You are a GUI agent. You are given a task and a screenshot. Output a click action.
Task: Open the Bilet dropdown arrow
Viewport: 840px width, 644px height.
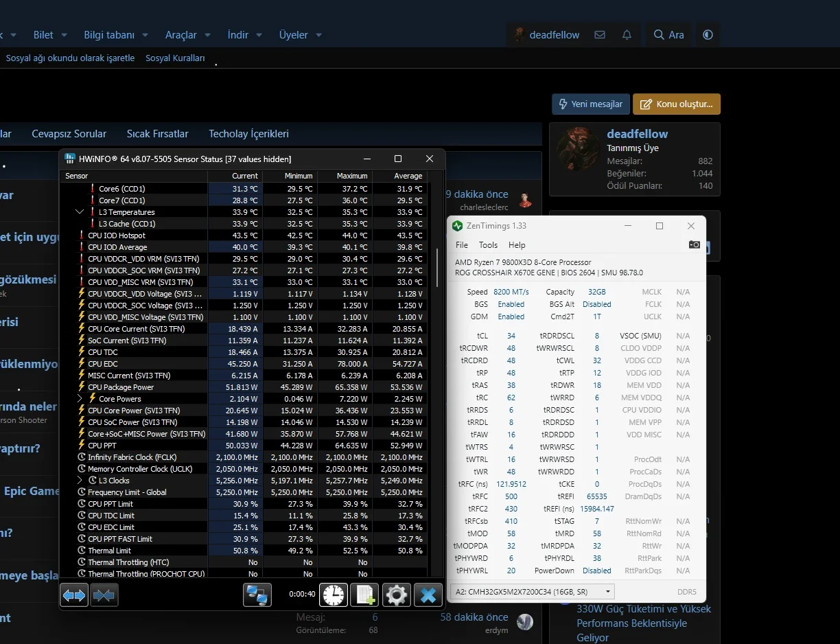[x=64, y=35]
